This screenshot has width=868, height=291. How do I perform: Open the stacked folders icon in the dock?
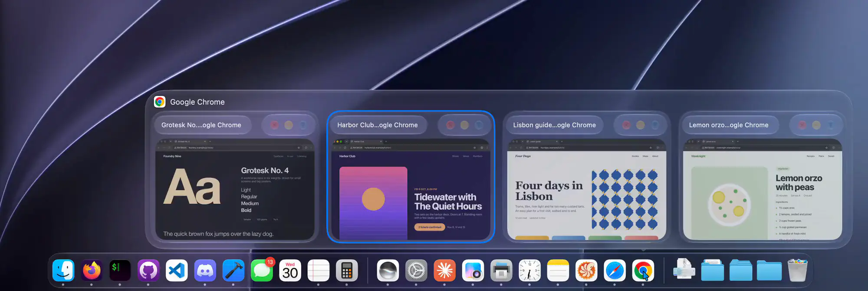pyautogui.click(x=741, y=270)
